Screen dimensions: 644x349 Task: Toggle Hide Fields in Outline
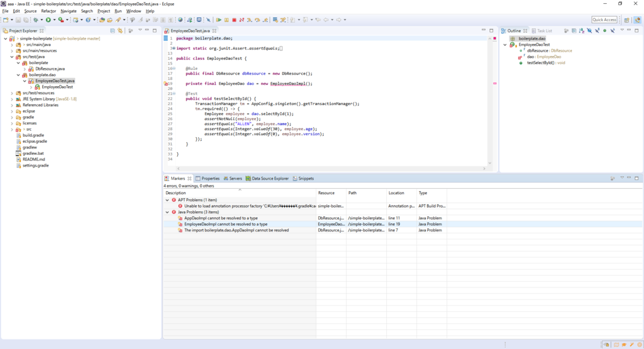[x=589, y=30]
